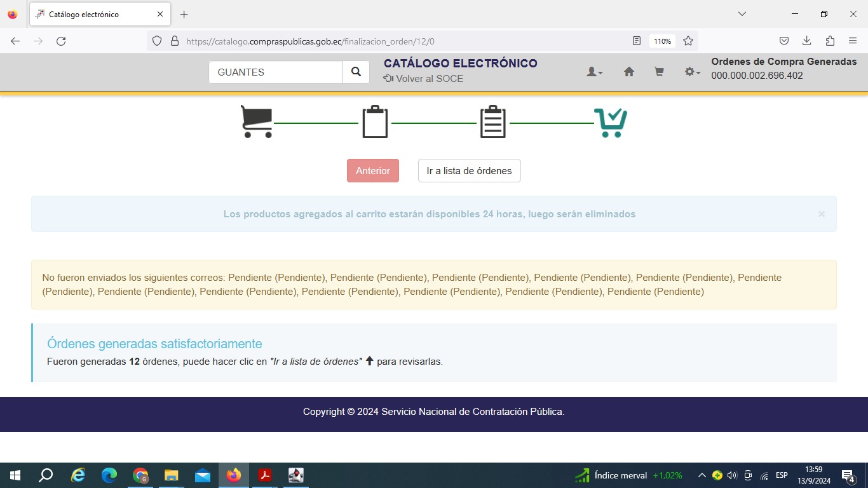
Task: Open a new browser tab
Action: pyautogui.click(x=184, y=14)
